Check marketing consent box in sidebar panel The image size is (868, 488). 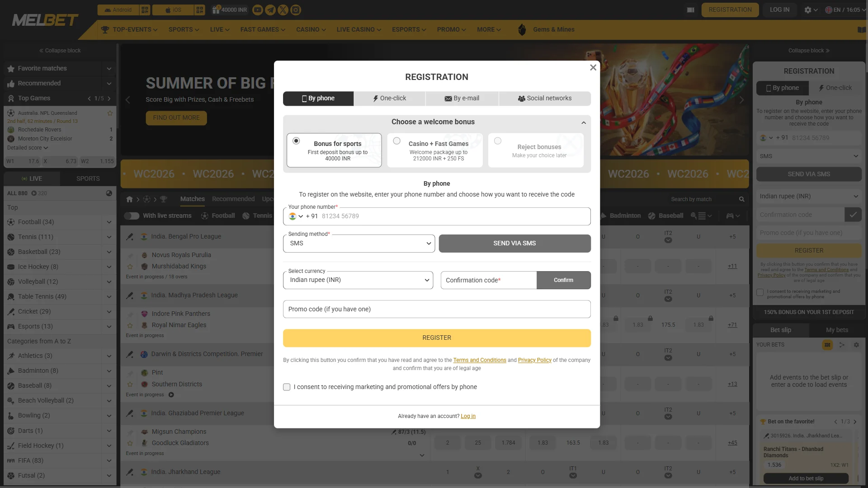pyautogui.click(x=760, y=292)
